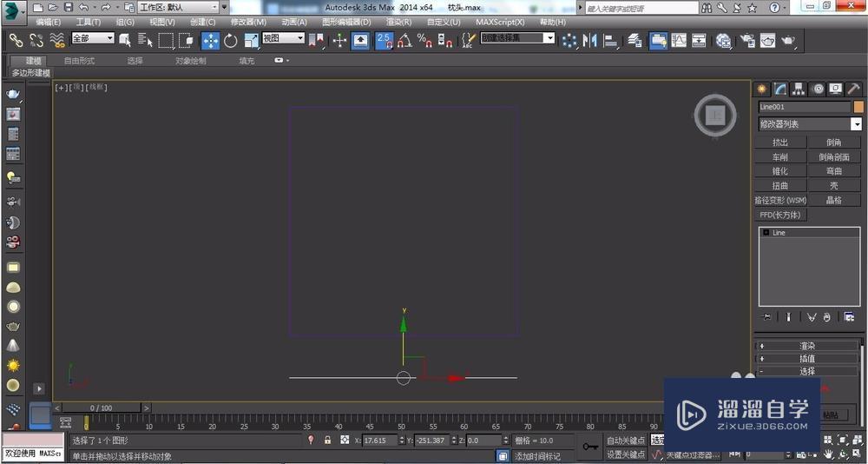Screen dimensions: 868x464
Task: Select the Move tool in main toolbar
Action: pyautogui.click(x=211, y=40)
